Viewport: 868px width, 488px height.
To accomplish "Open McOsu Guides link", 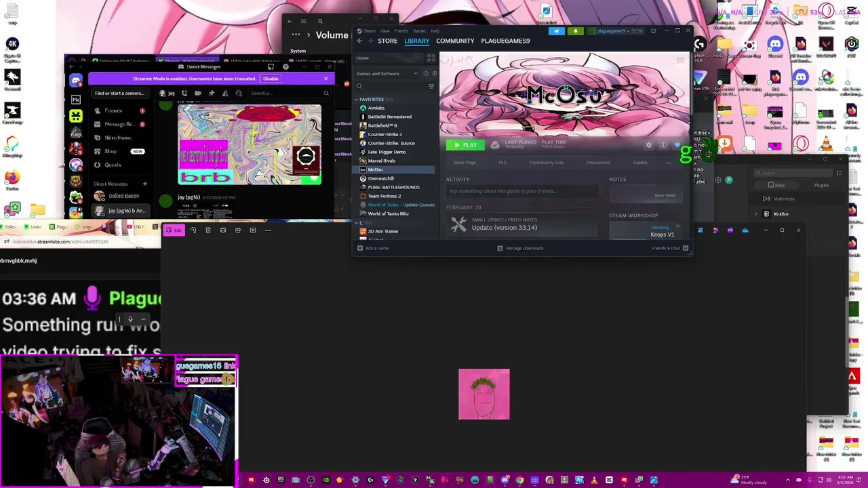I will [x=640, y=163].
